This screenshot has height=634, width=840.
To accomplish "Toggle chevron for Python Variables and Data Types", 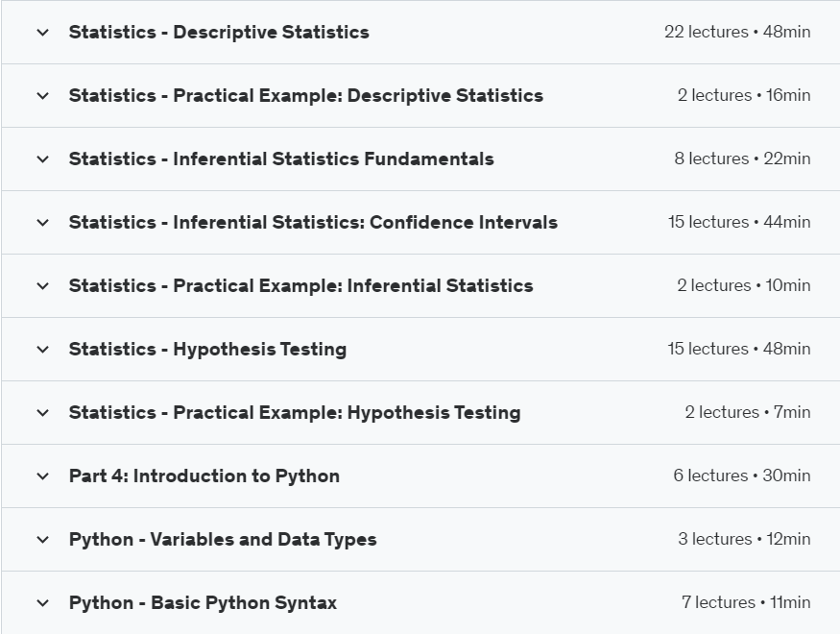I will [x=42, y=540].
